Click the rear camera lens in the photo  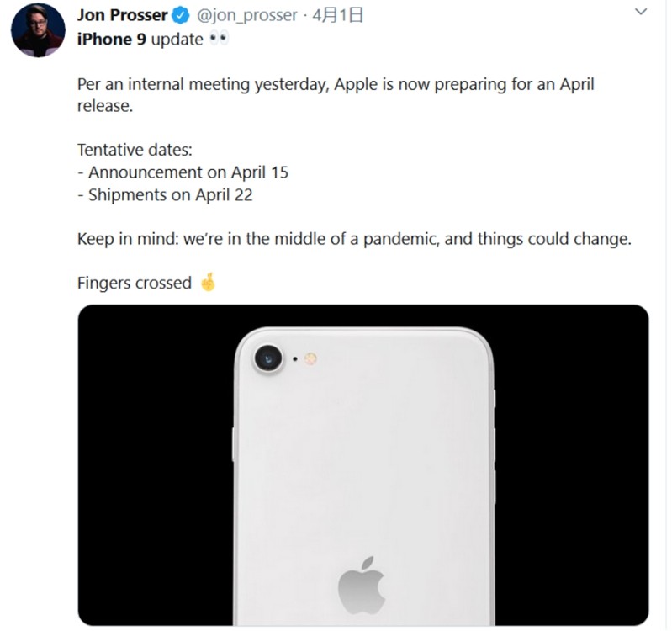267,358
